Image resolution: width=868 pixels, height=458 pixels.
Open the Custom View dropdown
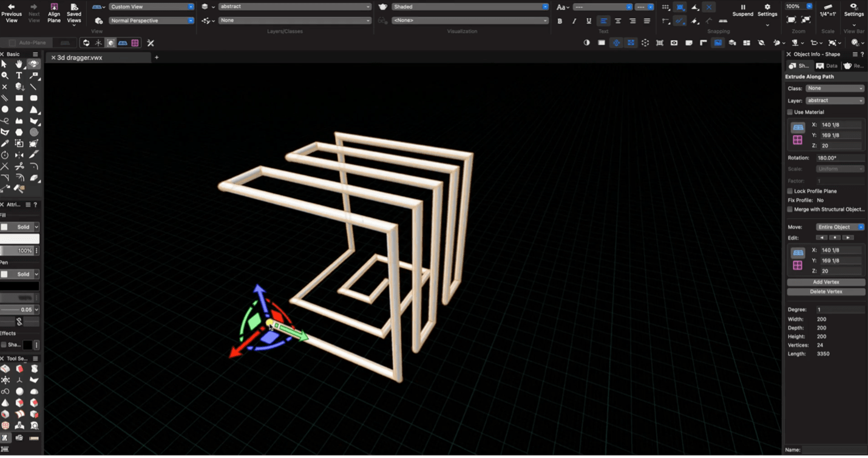(x=152, y=7)
